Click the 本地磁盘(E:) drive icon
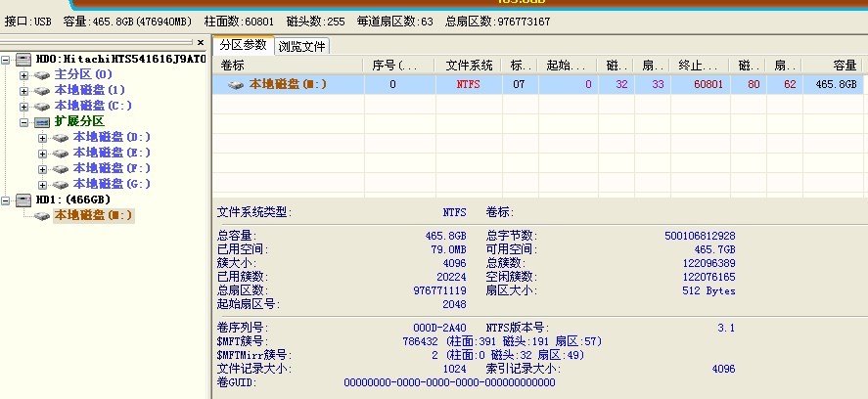The height and width of the screenshot is (399, 868). [61, 154]
